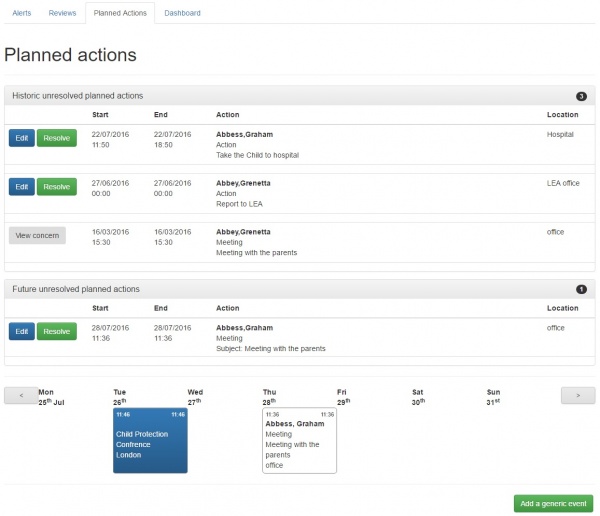Collapse the Future unresolved planned actions header

(x=300, y=289)
